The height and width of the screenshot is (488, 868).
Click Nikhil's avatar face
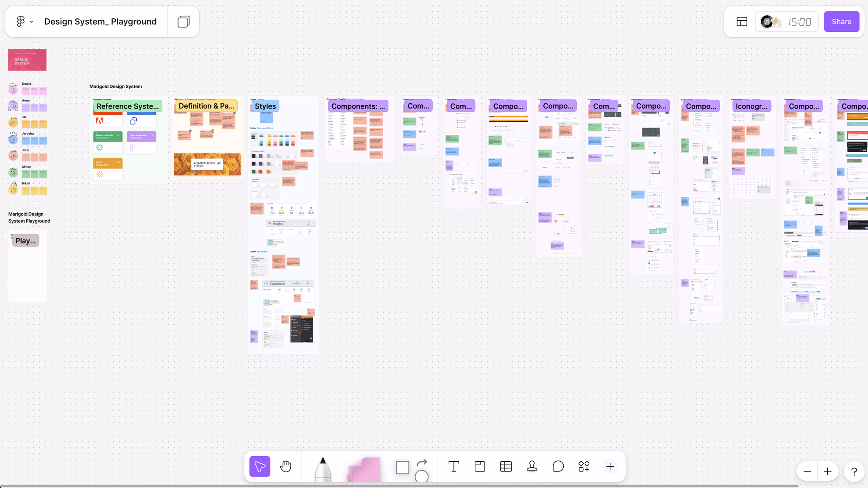[x=14, y=189]
